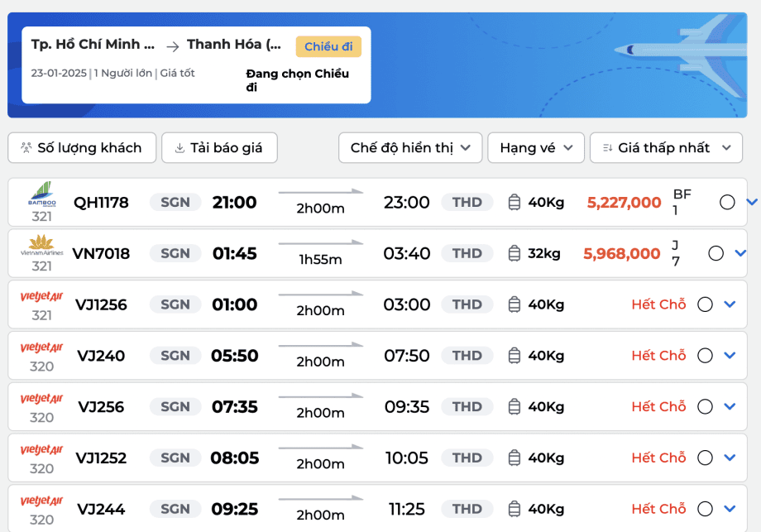Click the download icon in Tải báo giá

click(x=179, y=148)
